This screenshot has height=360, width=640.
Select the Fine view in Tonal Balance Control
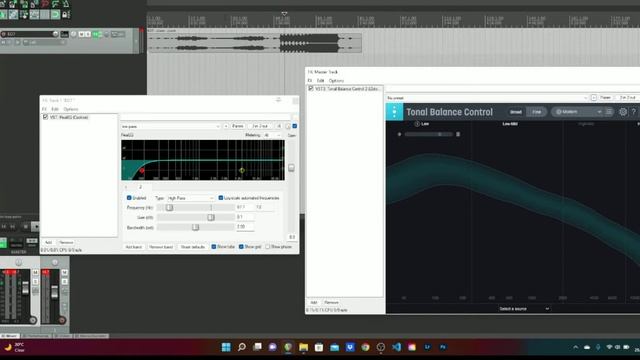pyautogui.click(x=536, y=112)
